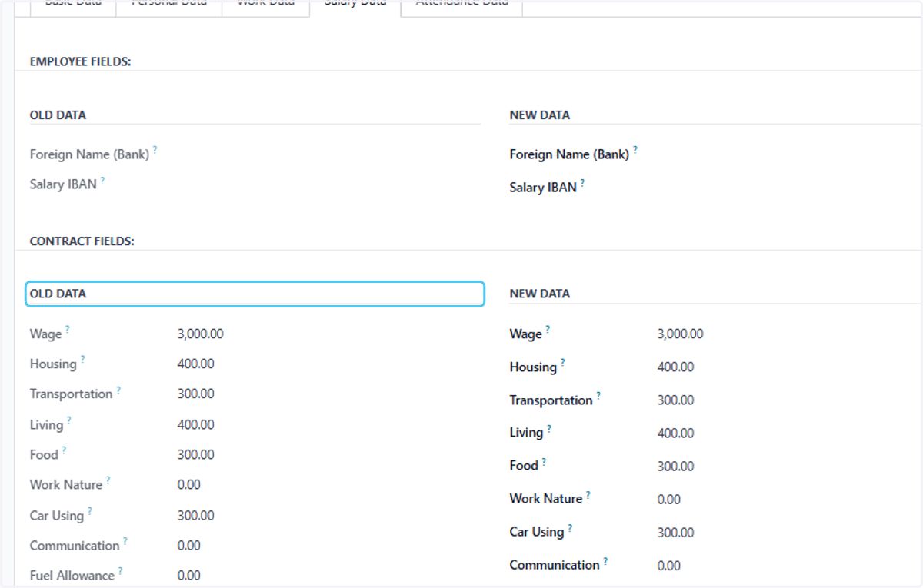Open the Food question mark in New Data
The width and height of the screenshot is (923, 588).
544,462
